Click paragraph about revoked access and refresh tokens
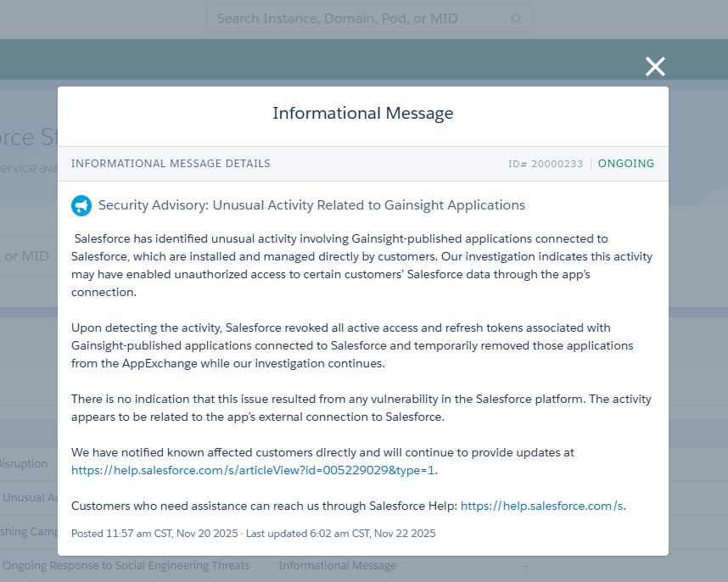The width and height of the screenshot is (728, 582). 352,345
